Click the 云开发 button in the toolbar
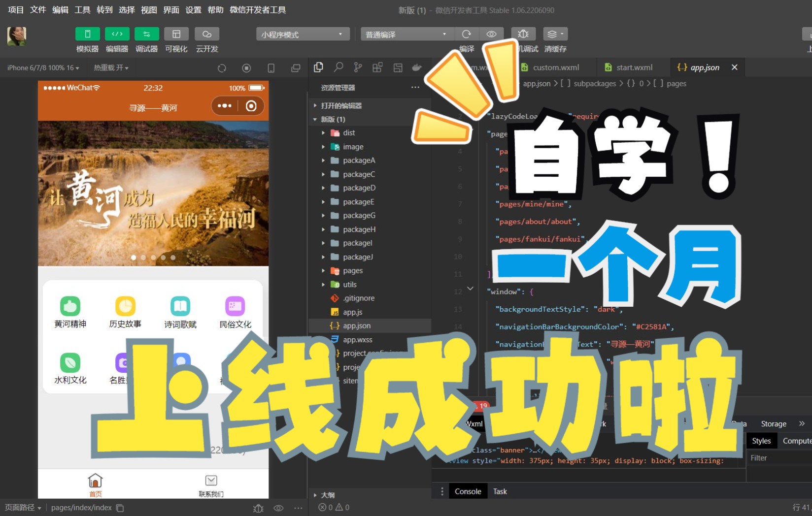812x516 pixels. click(x=206, y=39)
